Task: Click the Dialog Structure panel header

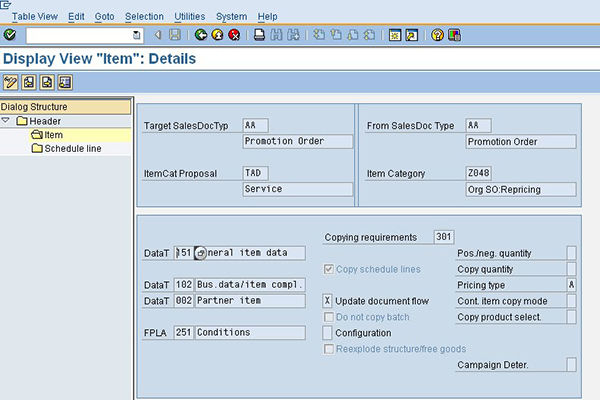Action: pyautogui.click(x=65, y=106)
